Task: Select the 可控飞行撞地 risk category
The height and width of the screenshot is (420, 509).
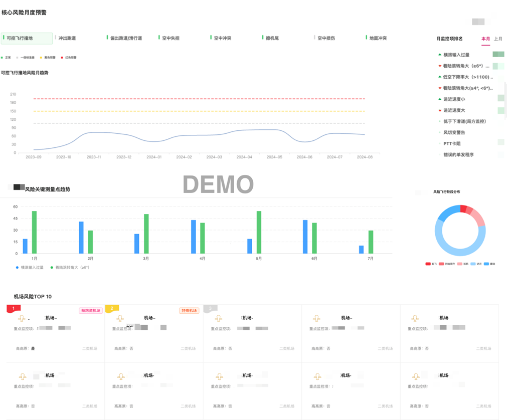Action: pyautogui.click(x=27, y=38)
